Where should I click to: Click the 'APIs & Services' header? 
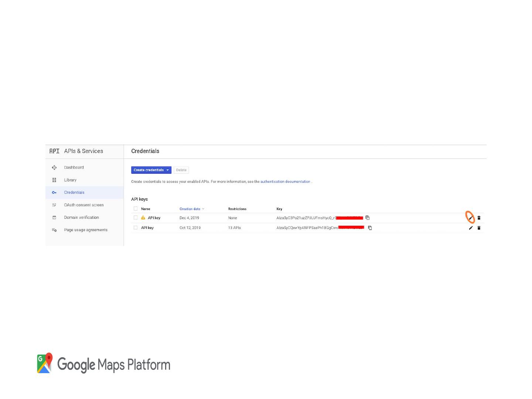[83, 151]
